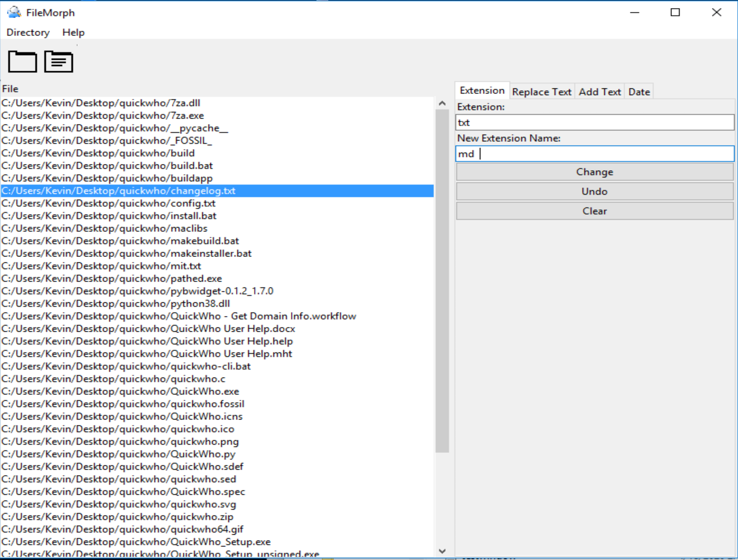738x560 pixels.
Task: Select the maclibs row
Action: pos(217,228)
